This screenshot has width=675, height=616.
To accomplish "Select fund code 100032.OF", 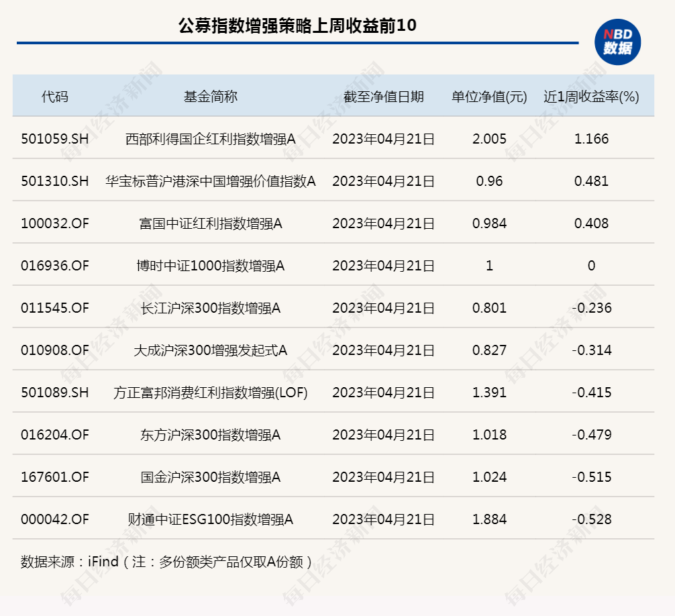I will [x=55, y=223].
